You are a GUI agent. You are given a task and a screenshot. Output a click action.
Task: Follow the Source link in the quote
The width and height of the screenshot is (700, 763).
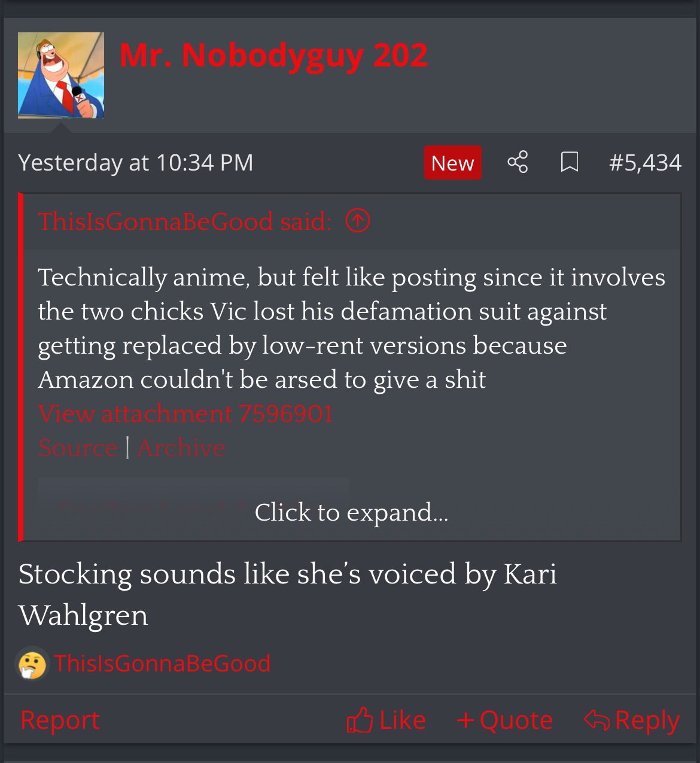(x=78, y=448)
